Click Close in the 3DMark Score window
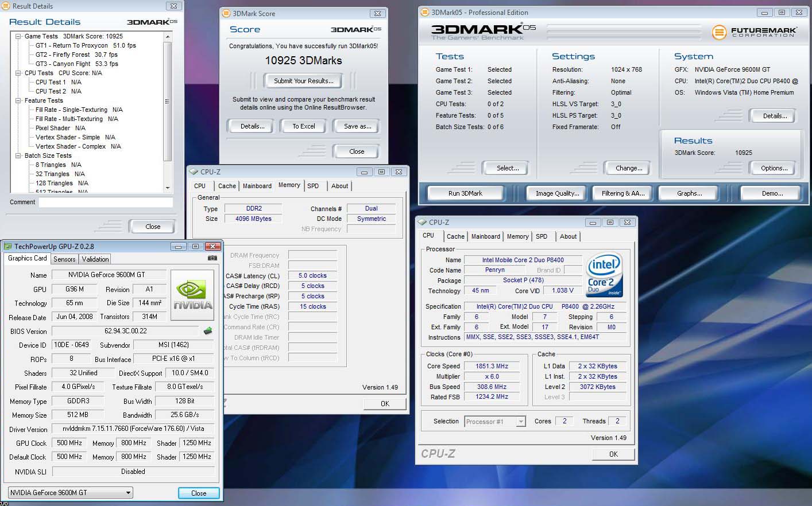 357,151
